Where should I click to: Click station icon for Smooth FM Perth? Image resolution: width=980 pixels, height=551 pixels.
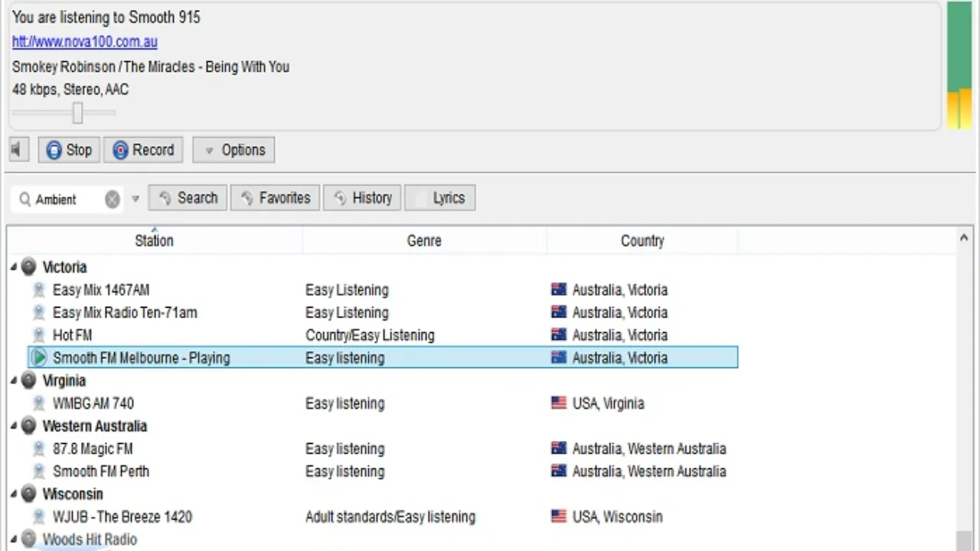pos(39,471)
